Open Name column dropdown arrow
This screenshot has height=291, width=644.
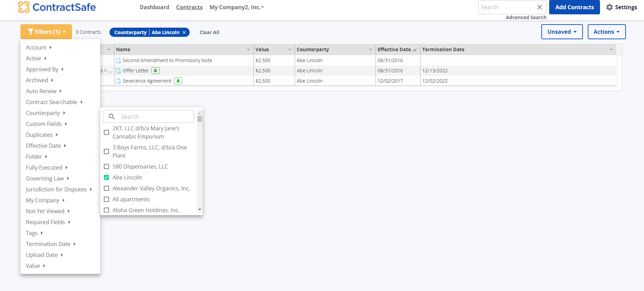click(x=248, y=49)
